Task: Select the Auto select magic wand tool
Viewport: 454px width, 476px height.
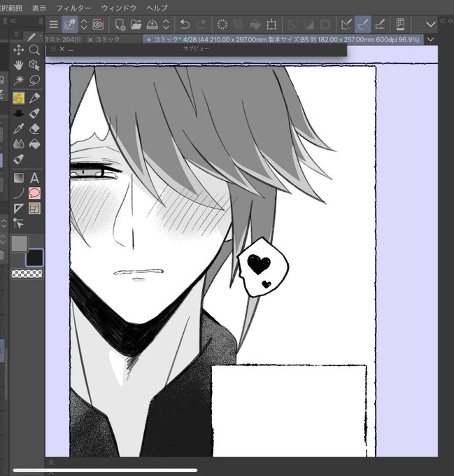Action: click(19, 80)
